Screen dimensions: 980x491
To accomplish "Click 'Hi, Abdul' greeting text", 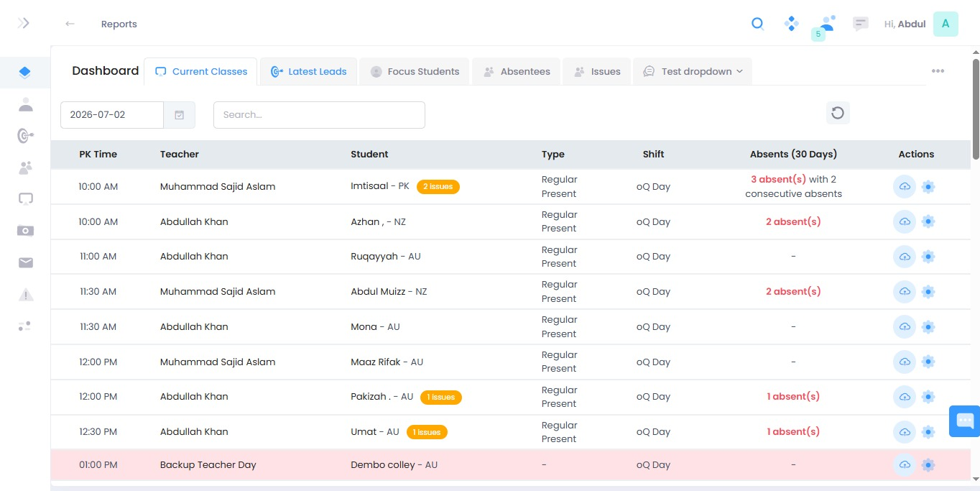I will click(x=905, y=24).
